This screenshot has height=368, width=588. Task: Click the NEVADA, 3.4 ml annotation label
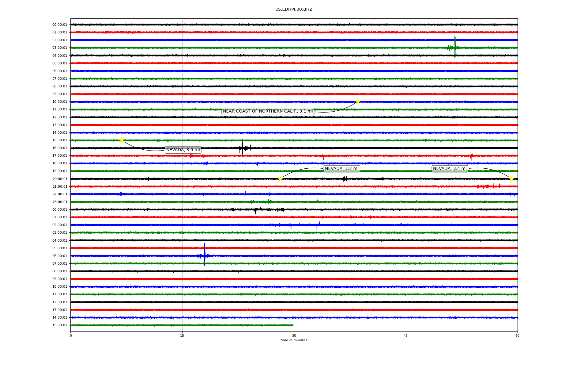coord(450,169)
